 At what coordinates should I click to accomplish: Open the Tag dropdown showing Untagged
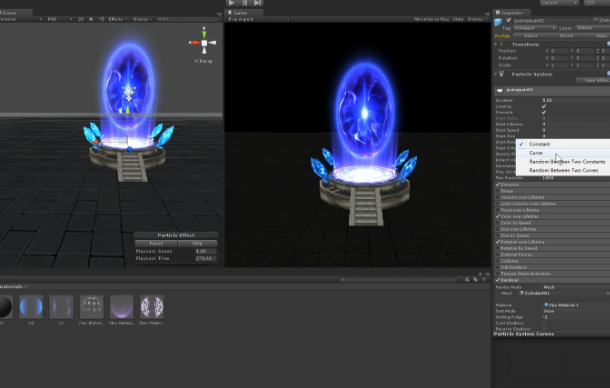(535, 28)
